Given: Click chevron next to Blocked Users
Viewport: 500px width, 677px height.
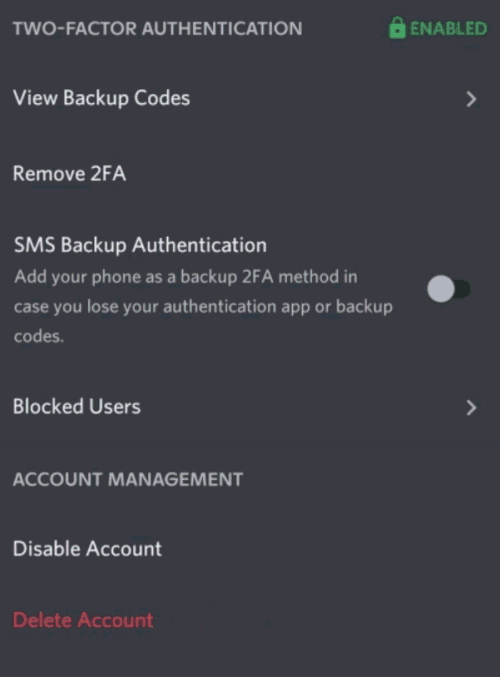Looking at the screenshot, I should point(472,407).
